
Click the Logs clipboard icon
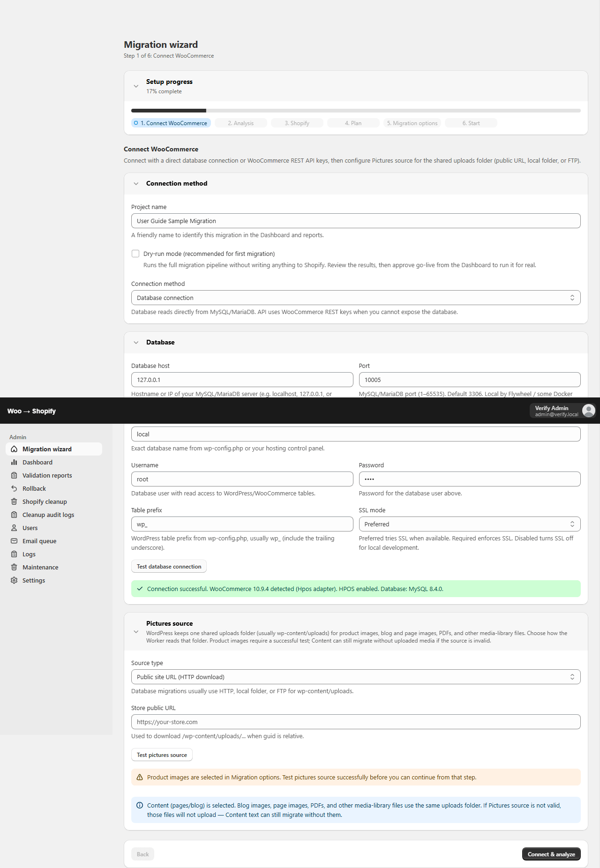14,554
